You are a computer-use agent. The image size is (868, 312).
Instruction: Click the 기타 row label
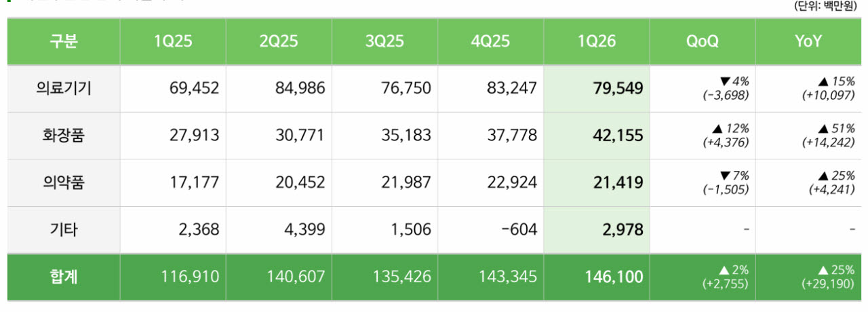(64, 230)
